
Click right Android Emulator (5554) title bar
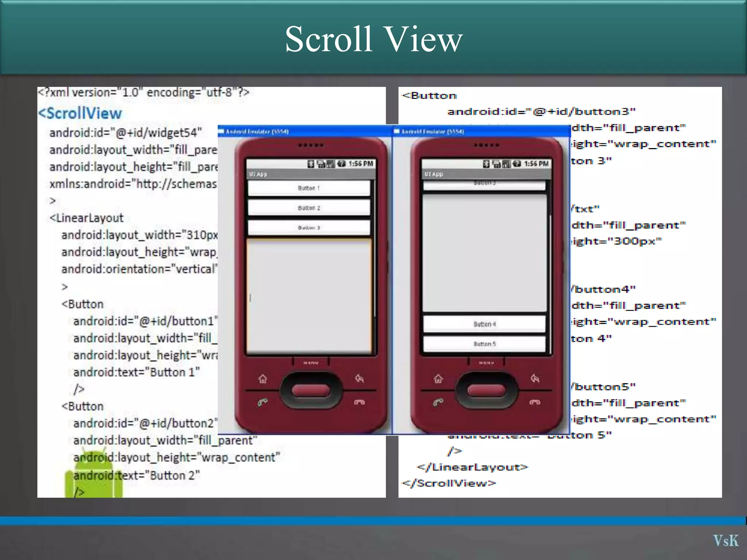click(481, 132)
